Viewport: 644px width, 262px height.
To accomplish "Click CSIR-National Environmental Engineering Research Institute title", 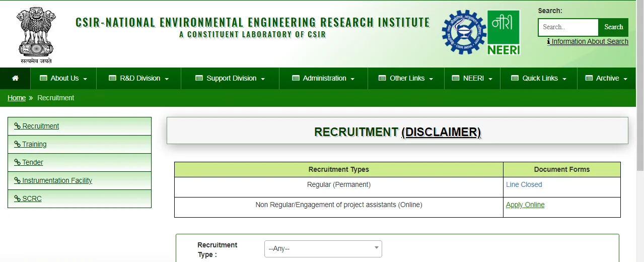I will pos(252,22).
